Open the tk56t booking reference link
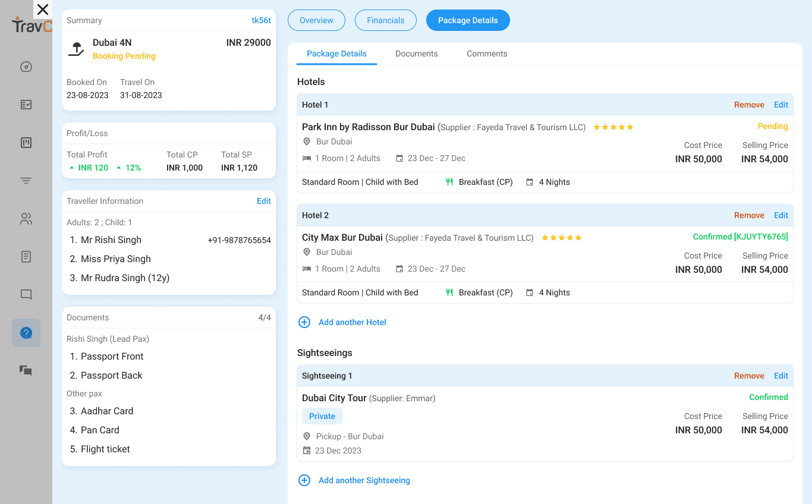The image size is (812, 504). [262, 20]
